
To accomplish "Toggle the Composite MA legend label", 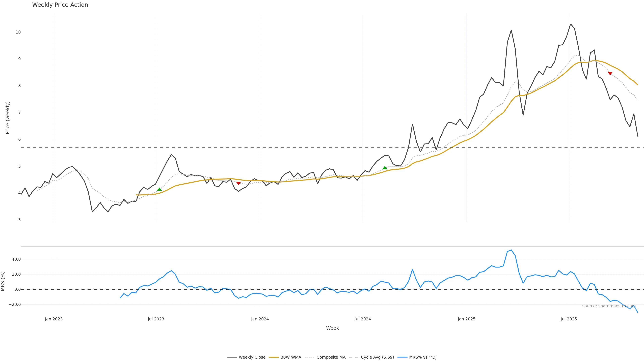I will 331,357.
